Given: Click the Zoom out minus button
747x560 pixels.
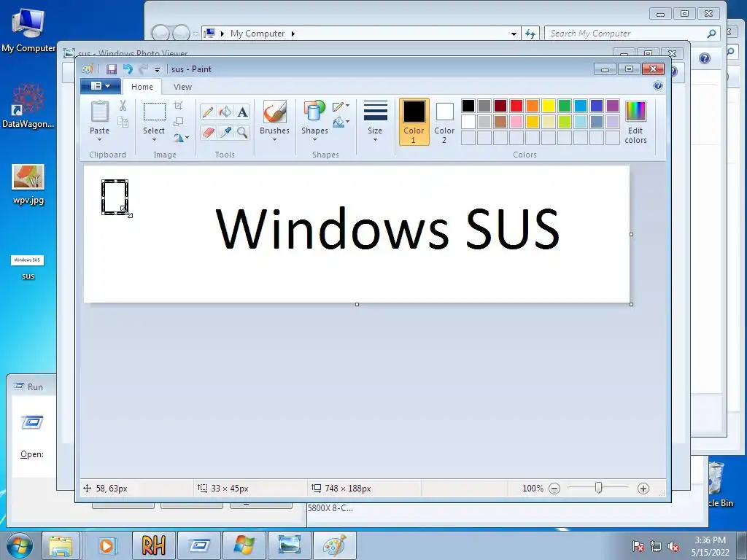Looking at the screenshot, I should tap(554, 489).
